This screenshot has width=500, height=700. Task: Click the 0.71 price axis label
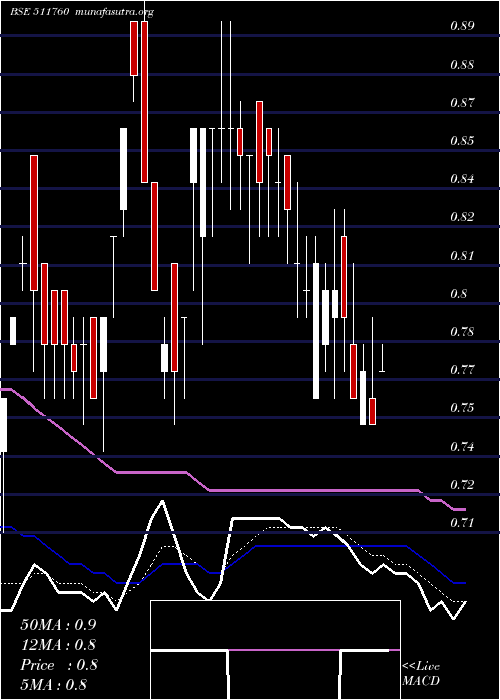tap(462, 522)
